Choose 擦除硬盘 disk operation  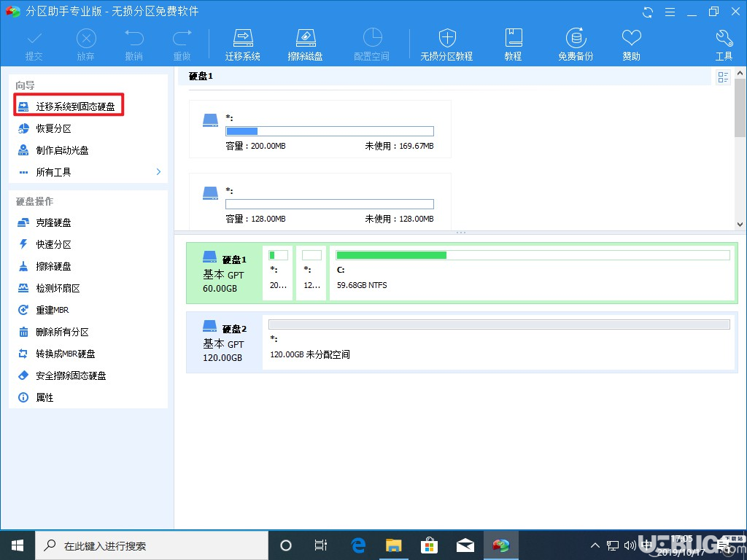[x=53, y=267]
